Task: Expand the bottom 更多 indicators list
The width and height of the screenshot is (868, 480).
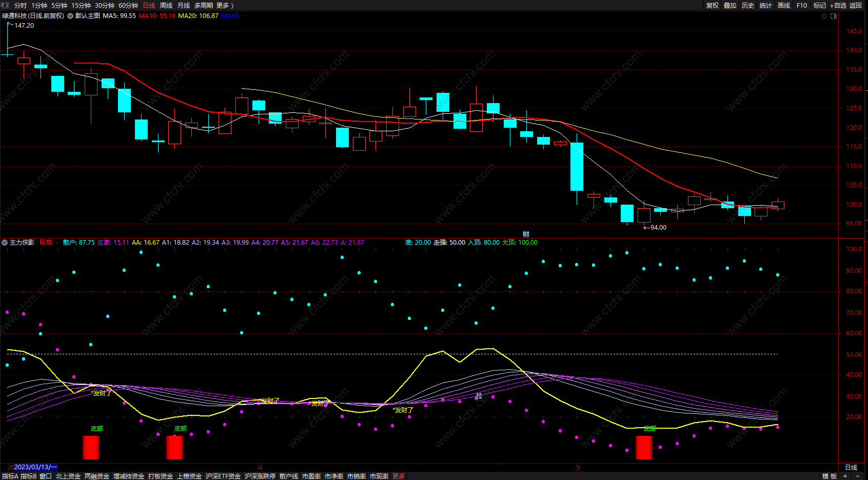Action: click(x=399, y=476)
